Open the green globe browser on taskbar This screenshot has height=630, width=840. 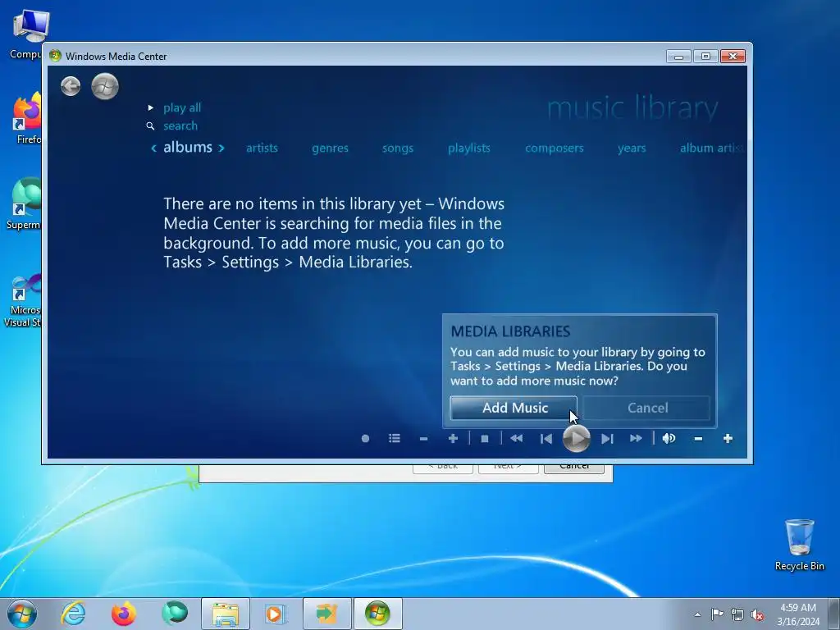click(175, 614)
